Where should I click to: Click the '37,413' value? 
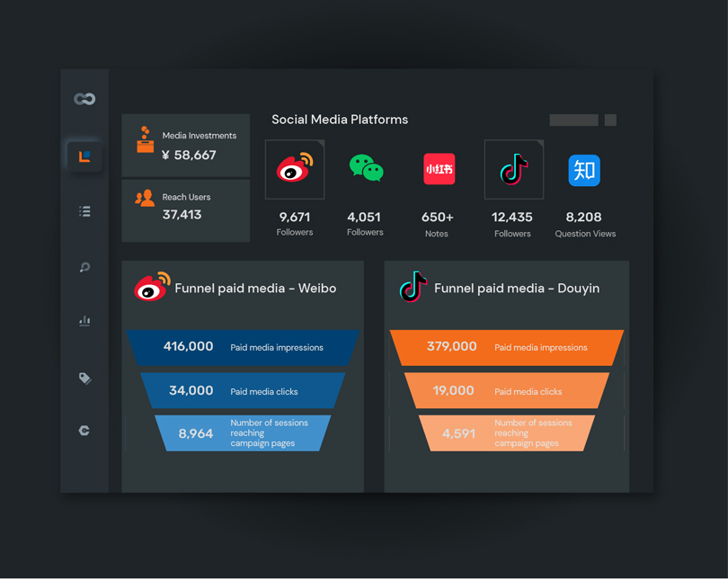[x=182, y=215]
